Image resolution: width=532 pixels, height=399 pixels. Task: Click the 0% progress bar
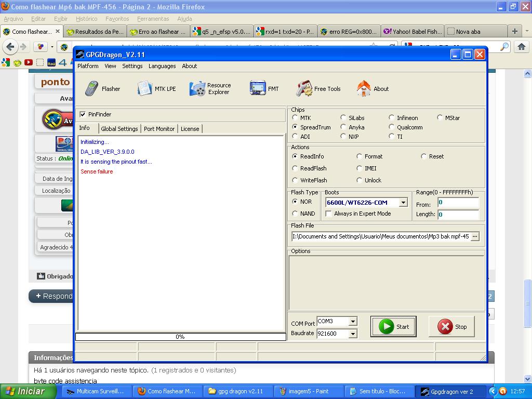(180, 337)
